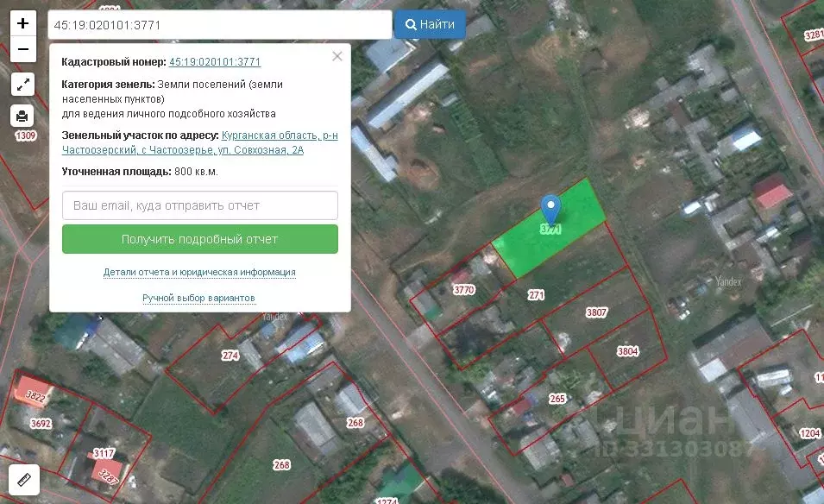Close the parcel info popup
824x504 pixels.
pos(337,56)
